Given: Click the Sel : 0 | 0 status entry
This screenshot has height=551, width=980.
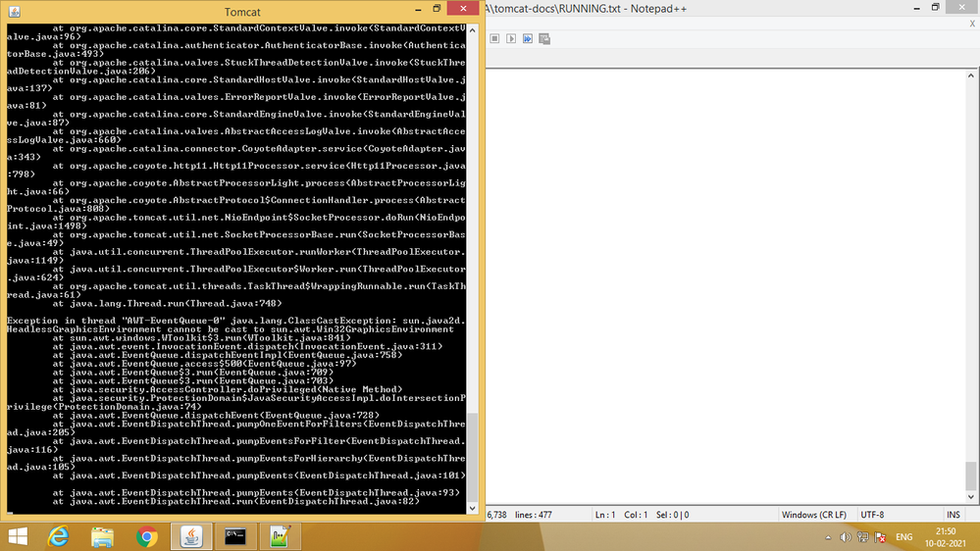Looking at the screenshot, I should click(673, 515).
